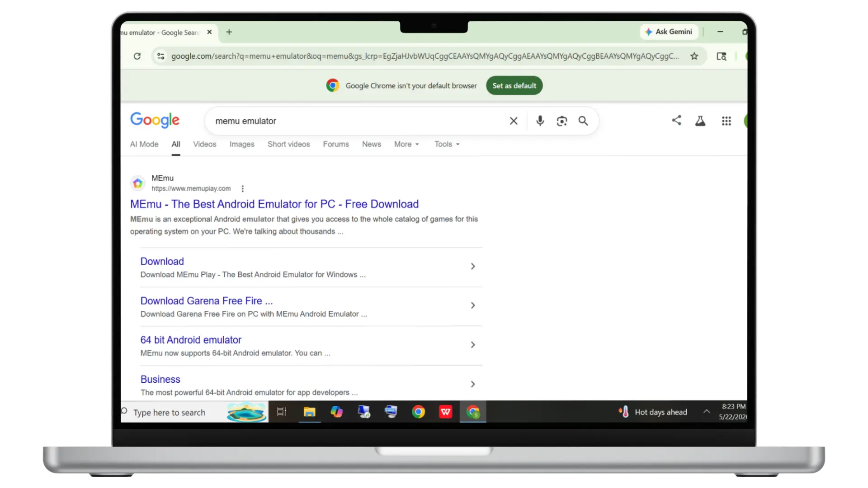Start voice search with the microphone
The width and height of the screenshot is (868, 488).
tap(540, 121)
